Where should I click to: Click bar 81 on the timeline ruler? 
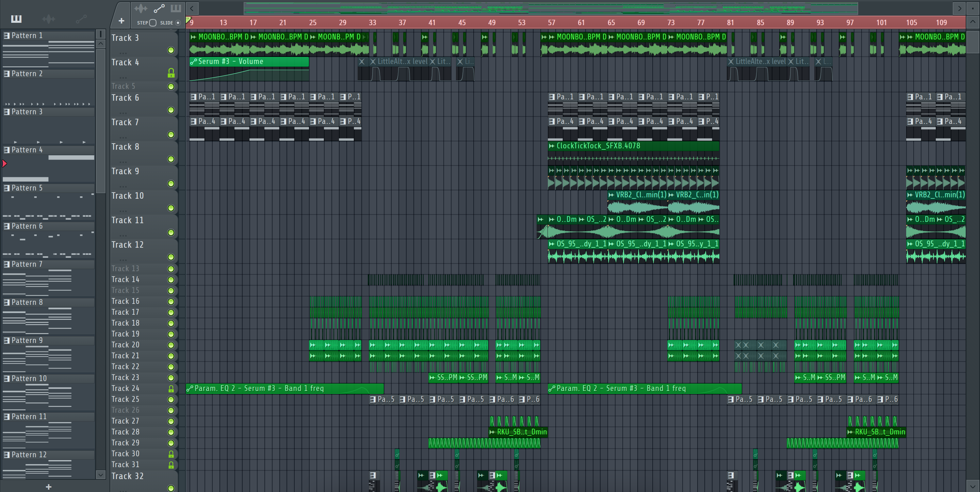click(x=731, y=22)
